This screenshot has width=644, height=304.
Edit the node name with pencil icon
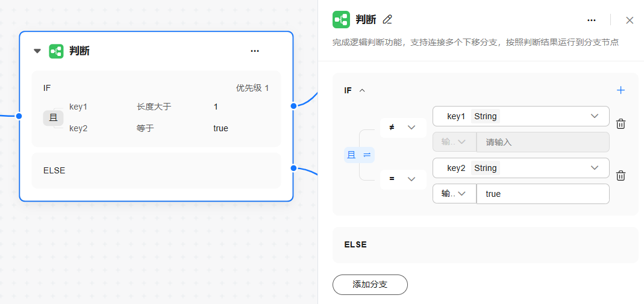[387, 19]
